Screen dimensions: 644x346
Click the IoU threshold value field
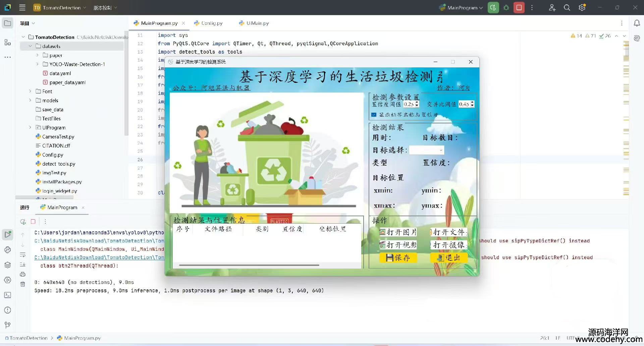point(464,104)
